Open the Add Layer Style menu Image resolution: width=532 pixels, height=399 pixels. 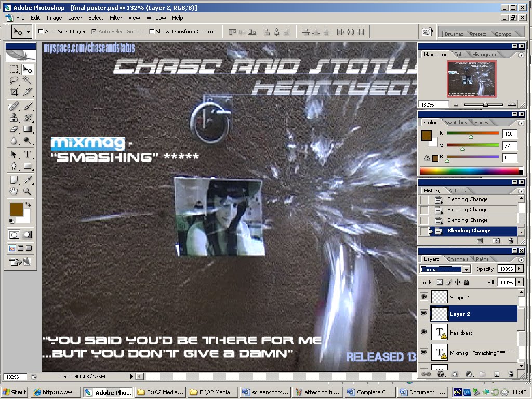tap(441, 374)
